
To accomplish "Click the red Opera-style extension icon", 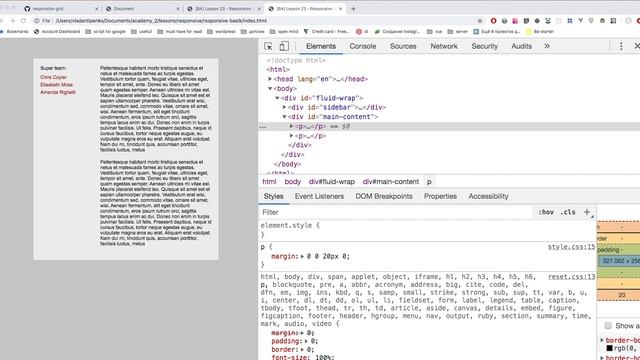I will (493, 21).
